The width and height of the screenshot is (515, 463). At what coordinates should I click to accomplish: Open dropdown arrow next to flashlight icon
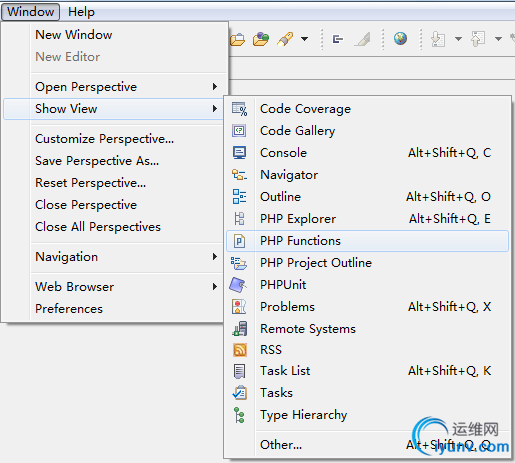(x=304, y=39)
